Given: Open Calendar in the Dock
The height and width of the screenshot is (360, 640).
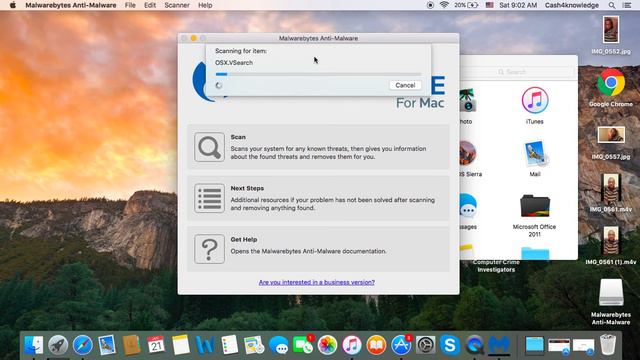Looking at the screenshot, I should (x=156, y=345).
